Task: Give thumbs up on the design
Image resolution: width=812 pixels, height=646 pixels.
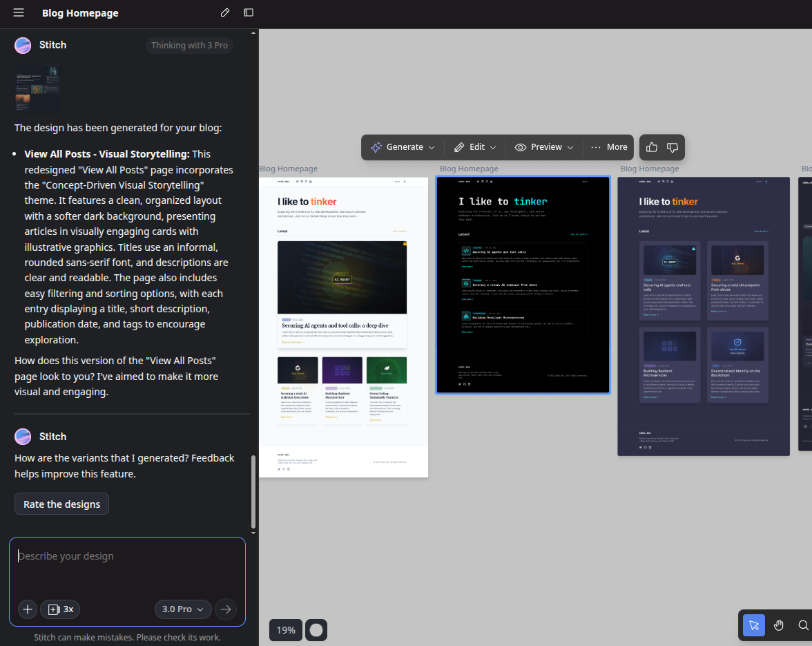Action: (652, 148)
